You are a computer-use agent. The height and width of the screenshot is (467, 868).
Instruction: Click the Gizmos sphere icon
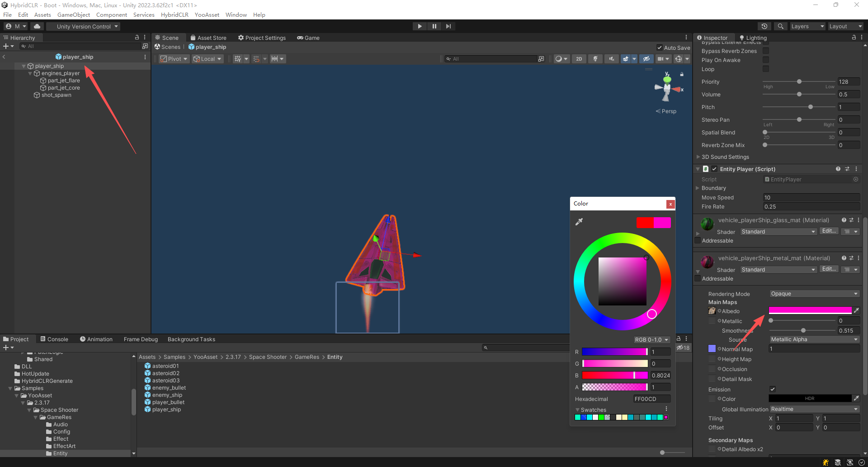[678, 59]
